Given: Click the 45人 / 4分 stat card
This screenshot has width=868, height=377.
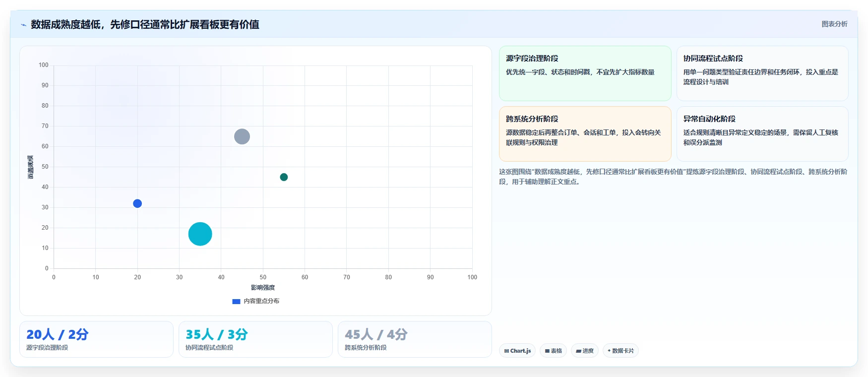Looking at the screenshot, I should [415, 339].
